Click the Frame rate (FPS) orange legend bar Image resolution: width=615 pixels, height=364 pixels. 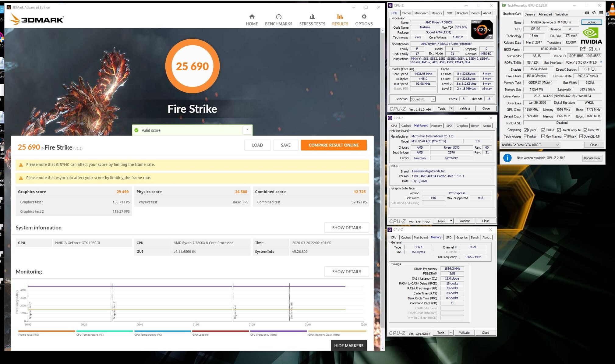pyautogui.click(x=47, y=331)
